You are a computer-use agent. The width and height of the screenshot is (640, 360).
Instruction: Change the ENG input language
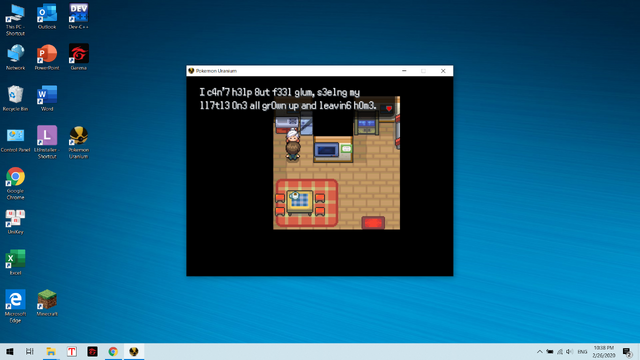pos(582,351)
